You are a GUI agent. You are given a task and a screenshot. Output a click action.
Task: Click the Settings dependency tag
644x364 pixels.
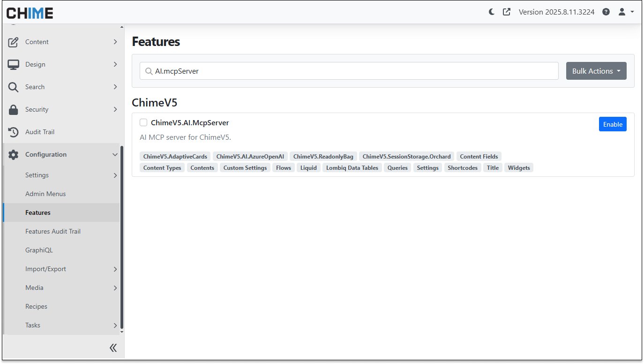click(428, 167)
